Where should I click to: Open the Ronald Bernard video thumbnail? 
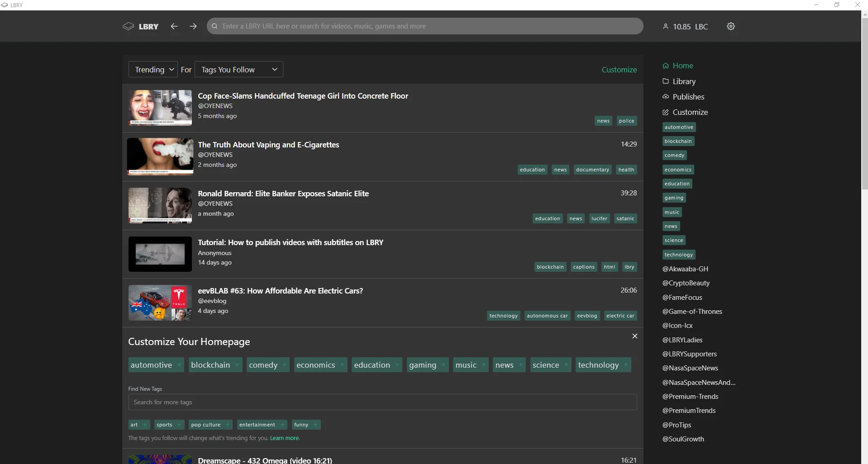pyautogui.click(x=160, y=205)
